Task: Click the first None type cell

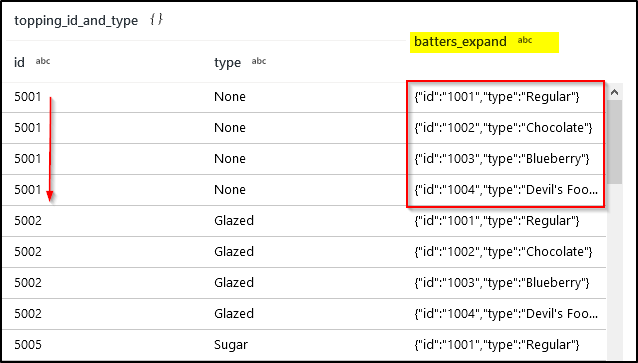Action: pos(230,97)
